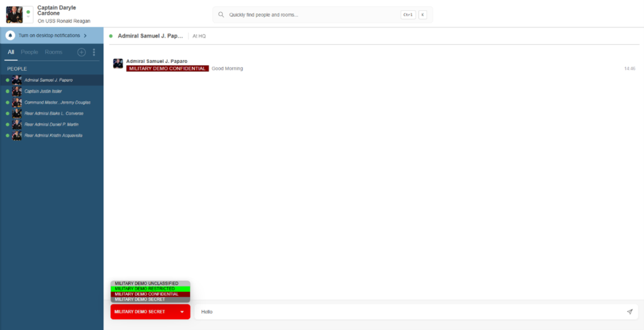The image size is (644, 330).
Task: Click the MILITARY DEMO CONFIDENTIAL message label
Action: pyautogui.click(x=167, y=69)
